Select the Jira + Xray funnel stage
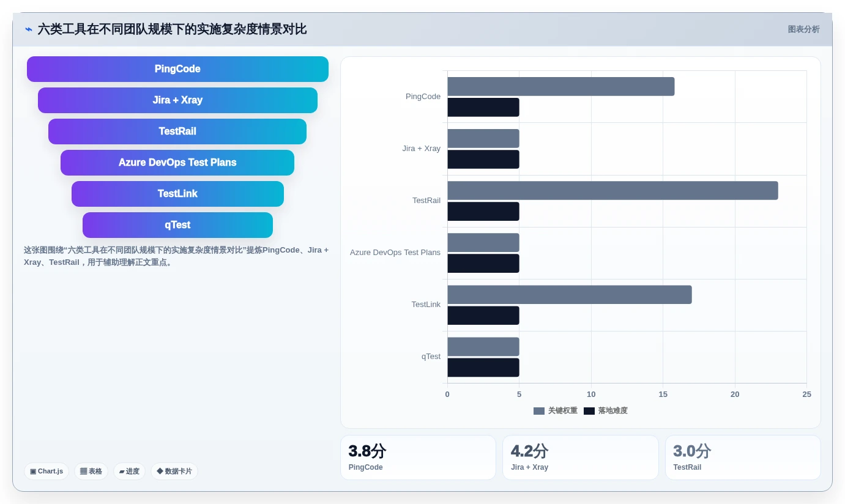Viewport: 845px width, 504px height. click(x=177, y=100)
